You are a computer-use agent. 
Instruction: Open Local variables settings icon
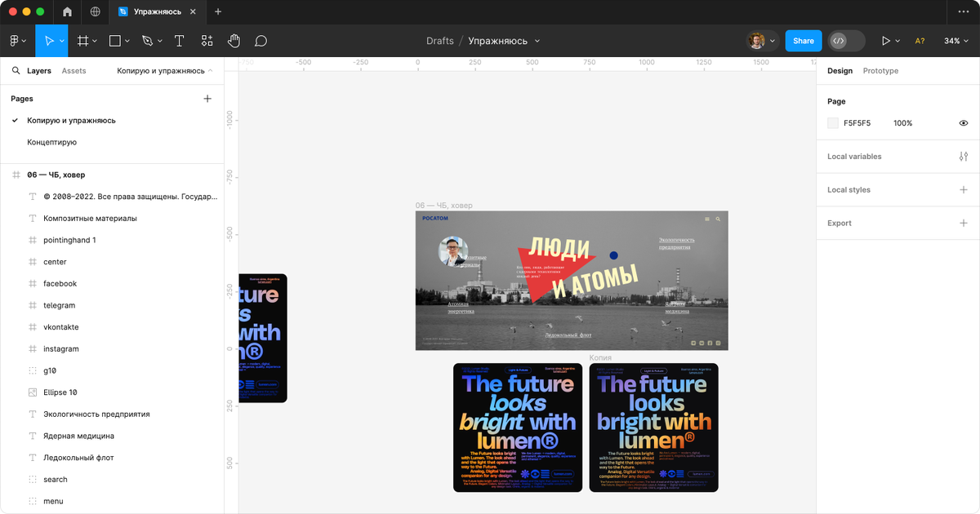964,157
